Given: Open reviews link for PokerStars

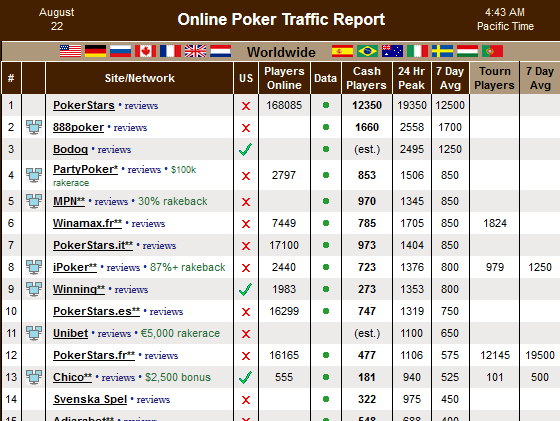Looking at the screenshot, I should [141, 106].
